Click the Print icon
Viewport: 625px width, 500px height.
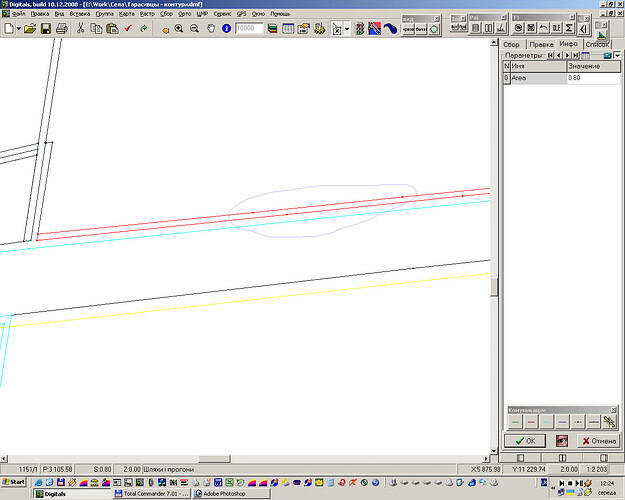[61, 29]
